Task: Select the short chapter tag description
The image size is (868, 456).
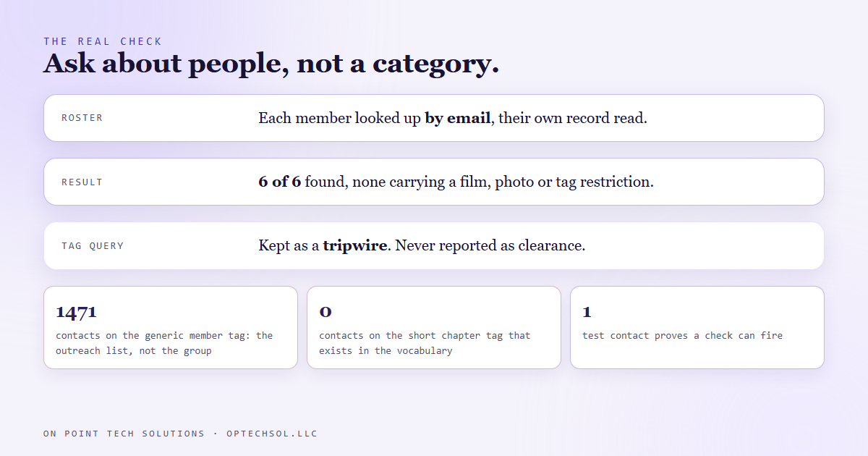Action: click(425, 343)
